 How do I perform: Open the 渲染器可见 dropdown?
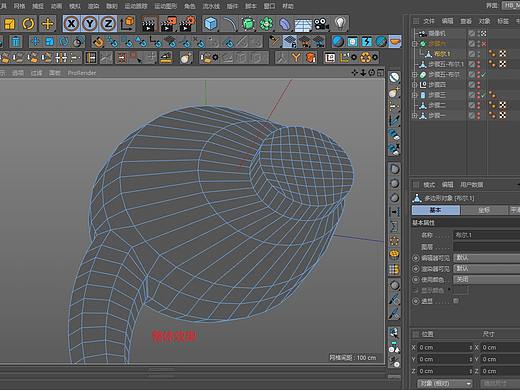tap(486, 268)
